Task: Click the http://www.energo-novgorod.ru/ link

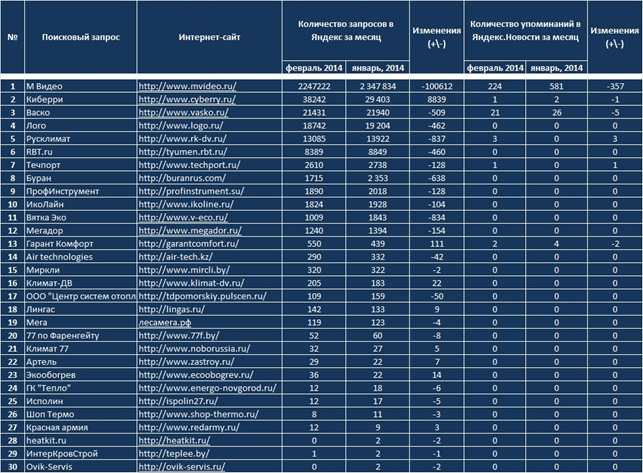Action: pyautogui.click(x=207, y=388)
